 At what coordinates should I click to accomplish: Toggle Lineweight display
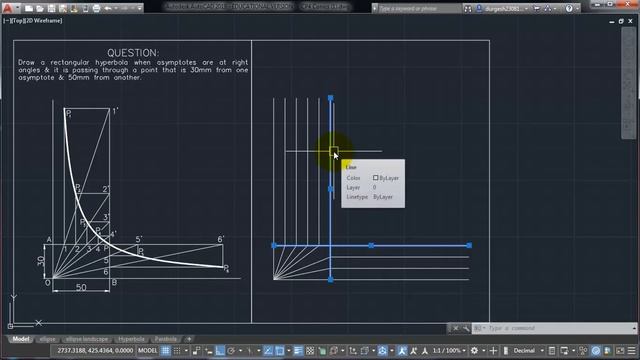pyautogui.click(x=298, y=351)
